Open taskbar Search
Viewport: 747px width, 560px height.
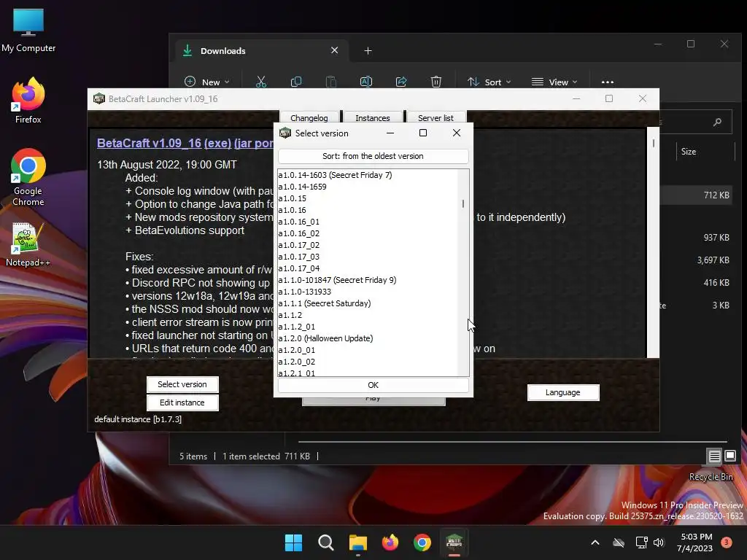click(326, 542)
